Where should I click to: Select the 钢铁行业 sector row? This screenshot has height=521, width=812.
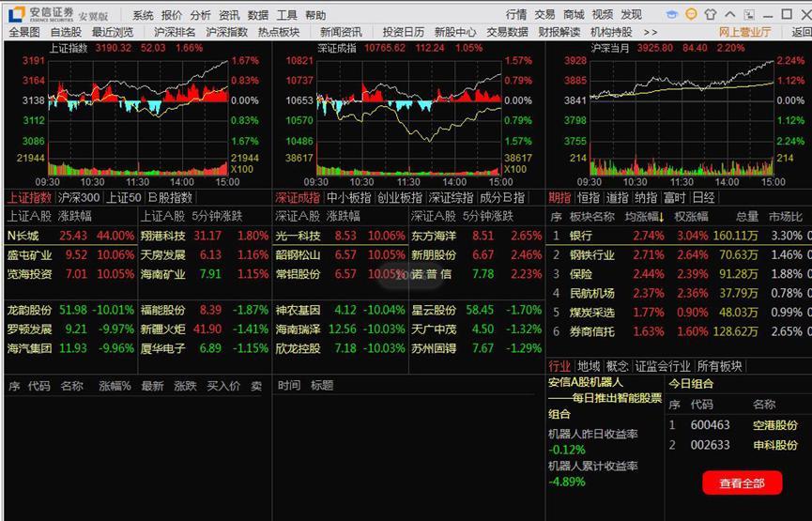point(679,254)
